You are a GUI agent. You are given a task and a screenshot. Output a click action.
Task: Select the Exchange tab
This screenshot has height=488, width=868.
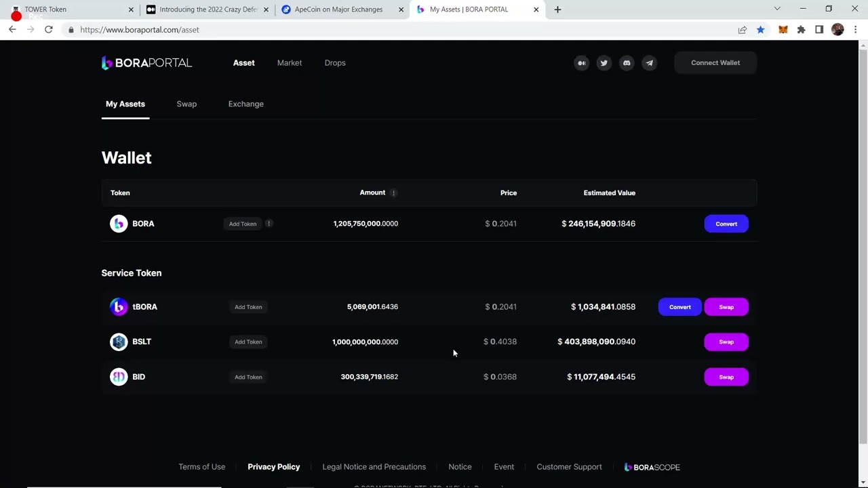[x=246, y=104]
